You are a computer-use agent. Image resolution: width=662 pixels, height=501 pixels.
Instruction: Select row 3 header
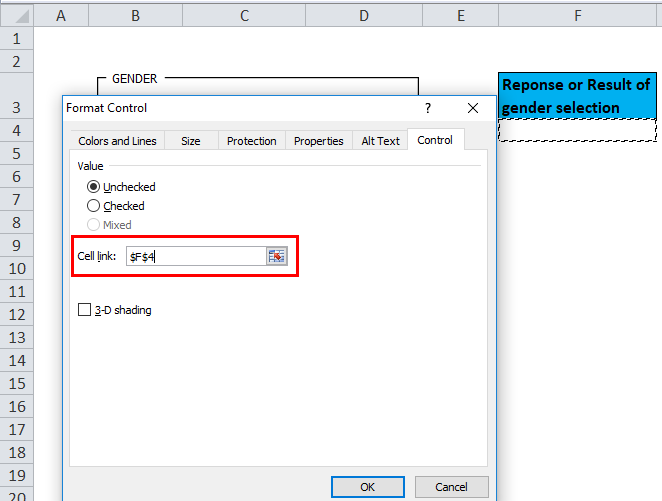click(17, 96)
